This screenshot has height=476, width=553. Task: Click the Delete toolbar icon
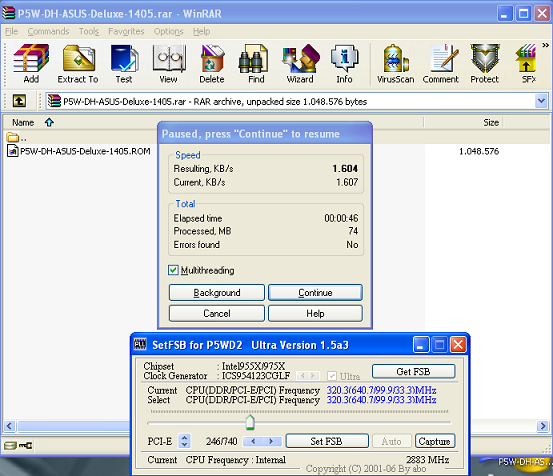point(212,63)
